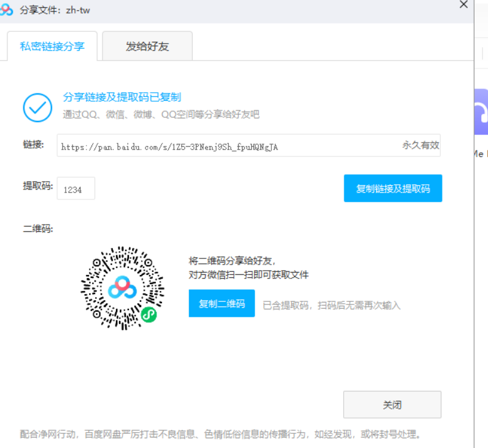Click the title 分享文件: zh-tw
The image size is (488, 448).
coord(55,10)
